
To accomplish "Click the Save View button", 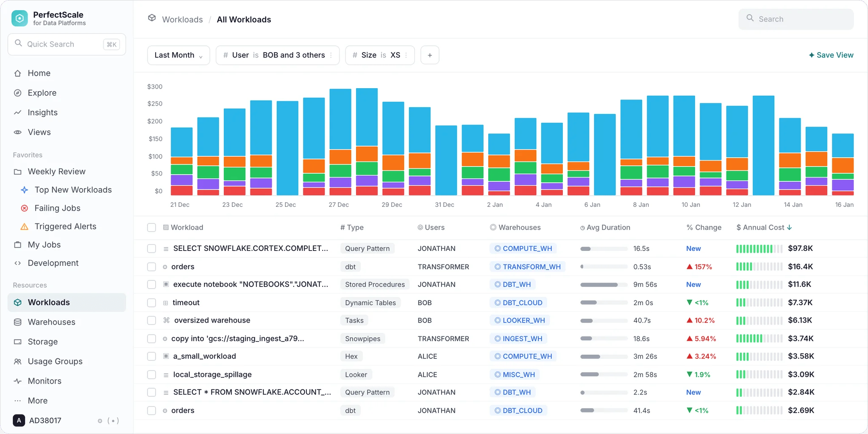I will [x=831, y=55].
